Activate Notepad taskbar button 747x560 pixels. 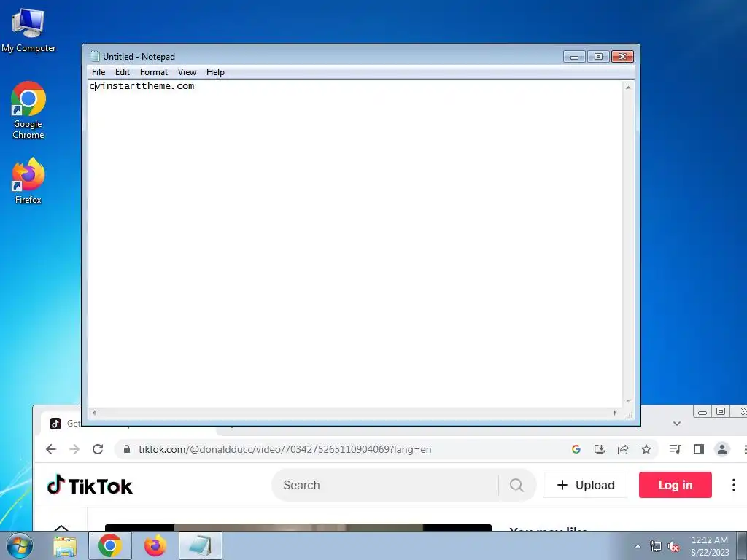click(201, 545)
